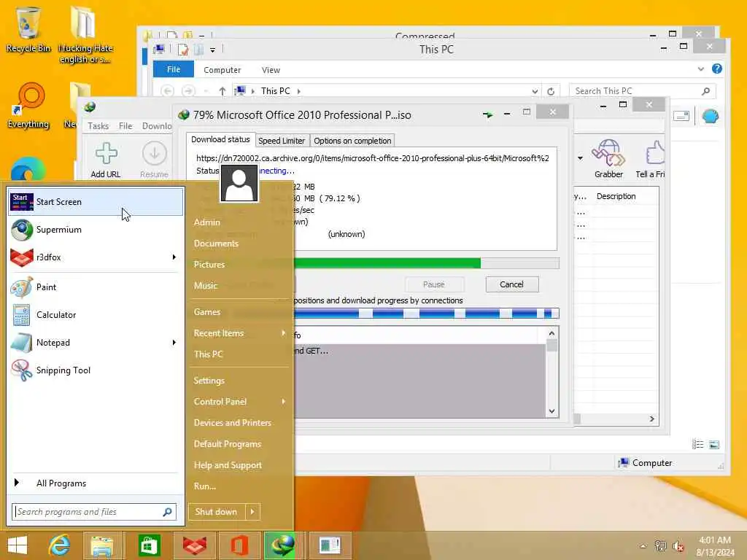Open Help in This PC window
This screenshot has height=560, width=747.
point(717,69)
